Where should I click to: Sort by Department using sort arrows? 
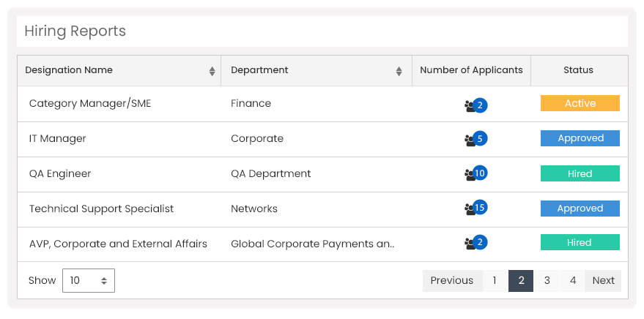tap(399, 71)
